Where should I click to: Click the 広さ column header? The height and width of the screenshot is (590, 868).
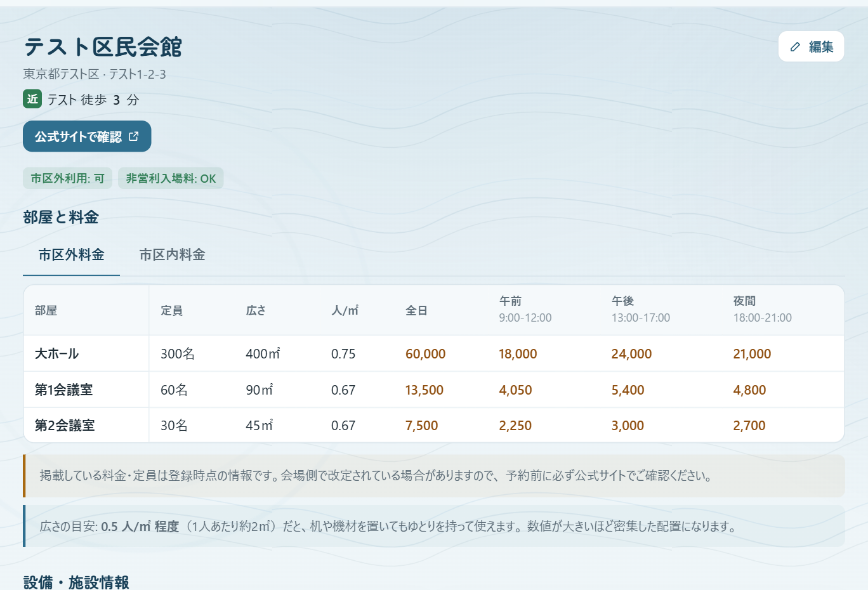pos(256,310)
